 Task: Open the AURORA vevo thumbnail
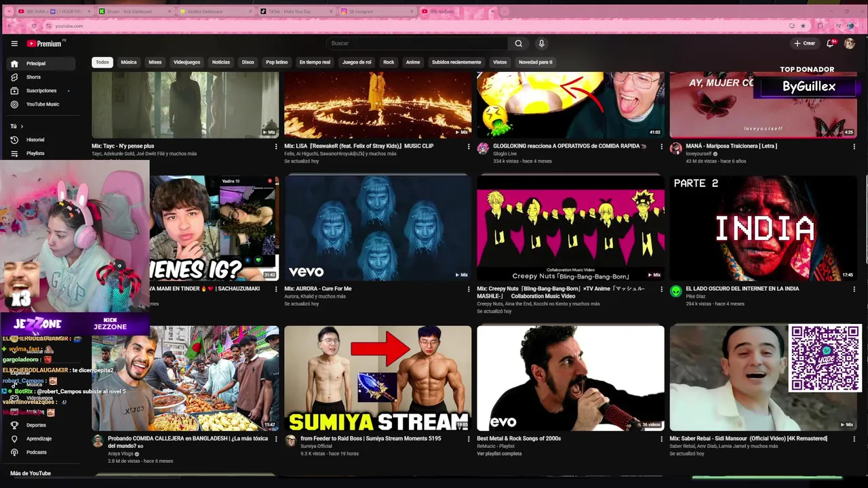378,228
